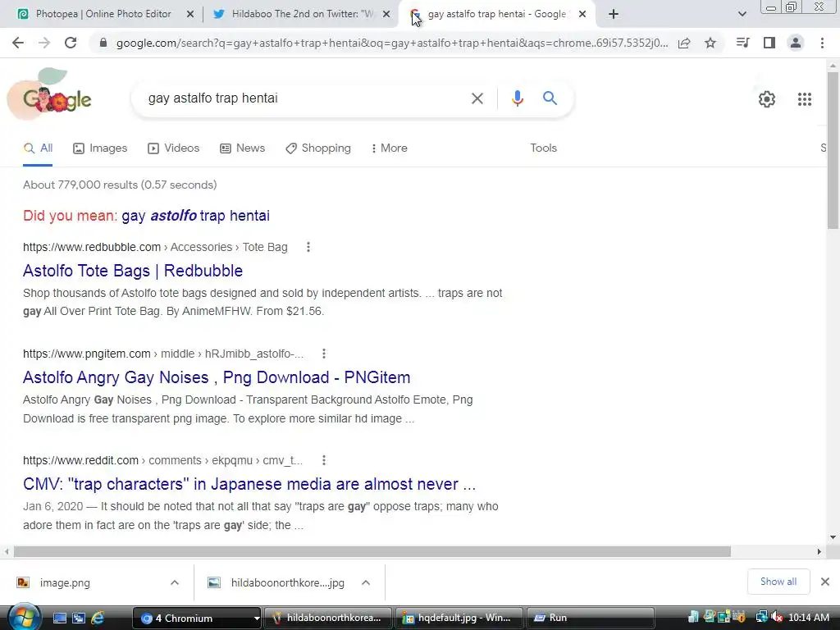This screenshot has width=840, height=630.
Task: Close the downloads bar
Action: click(x=825, y=582)
